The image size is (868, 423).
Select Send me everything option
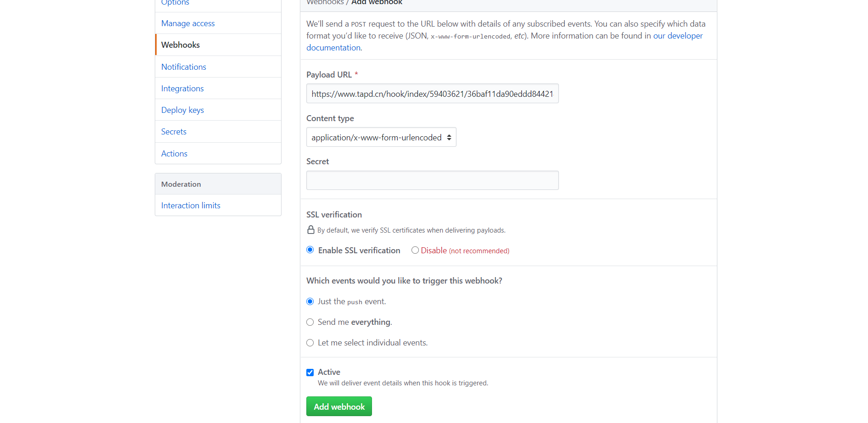click(x=310, y=322)
